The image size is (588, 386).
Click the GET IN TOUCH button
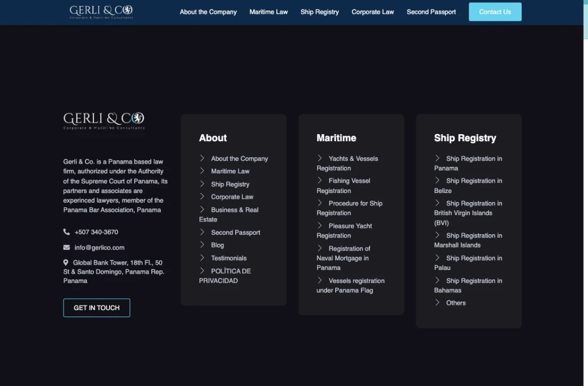point(97,307)
